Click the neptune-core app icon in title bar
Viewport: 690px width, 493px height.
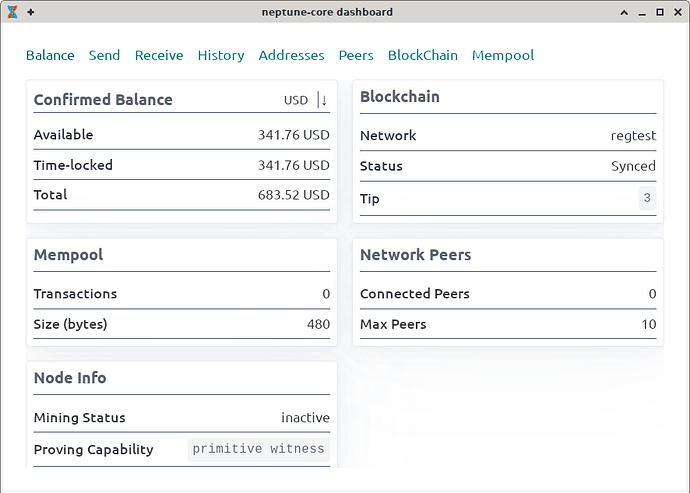11,12
